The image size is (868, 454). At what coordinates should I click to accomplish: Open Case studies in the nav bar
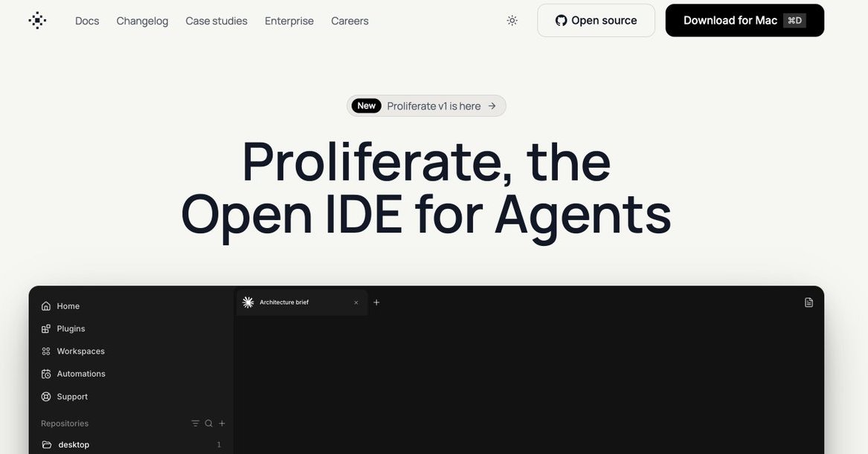pos(216,21)
